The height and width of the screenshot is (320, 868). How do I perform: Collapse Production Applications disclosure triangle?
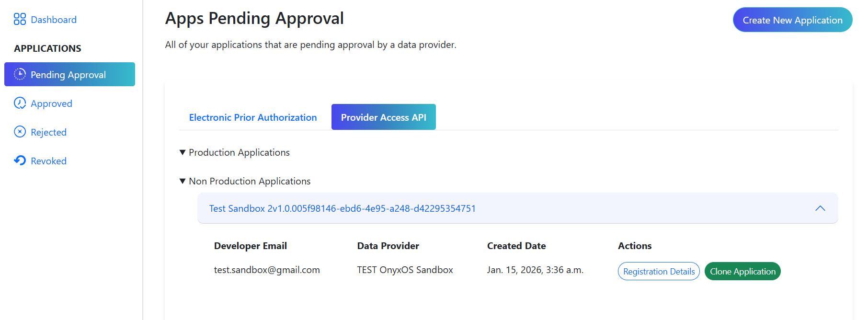coord(183,152)
